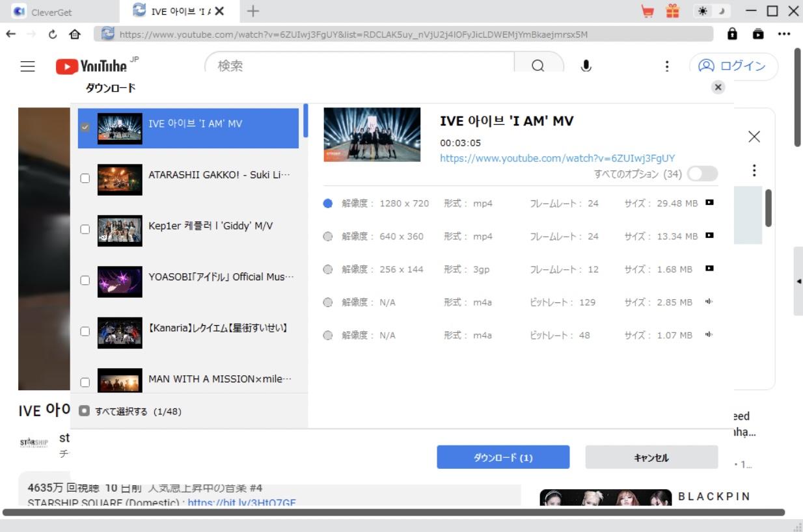Uncheck the IVE 'I AM' MV checkbox

(85, 127)
